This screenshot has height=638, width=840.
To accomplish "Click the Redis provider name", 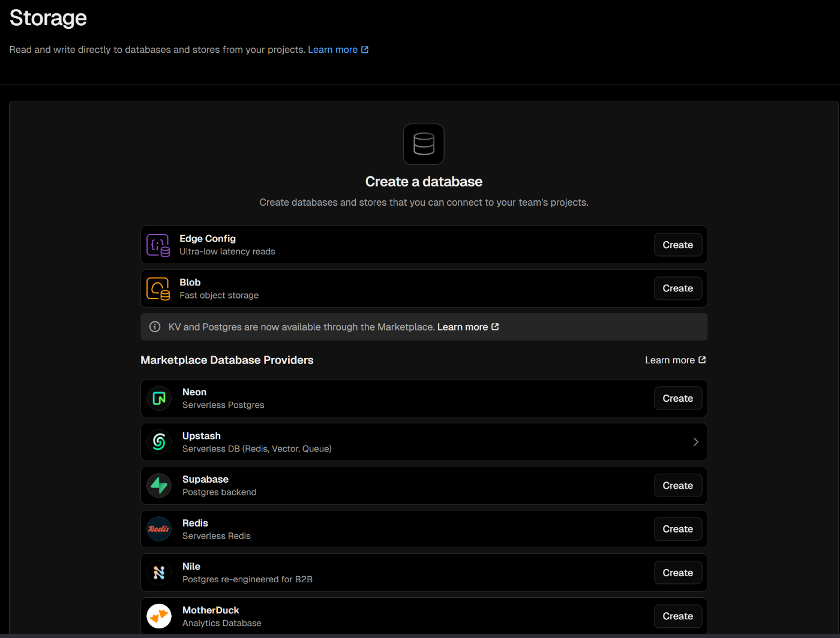I will coord(195,523).
